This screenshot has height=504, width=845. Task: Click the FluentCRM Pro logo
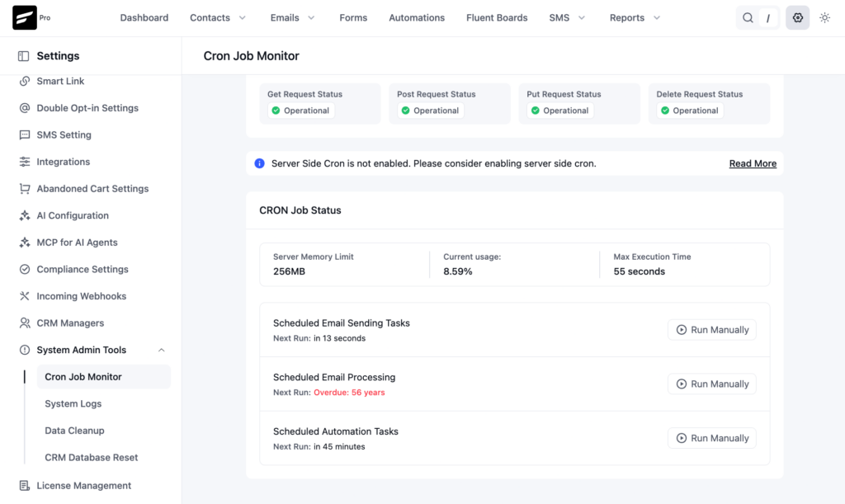25,18
